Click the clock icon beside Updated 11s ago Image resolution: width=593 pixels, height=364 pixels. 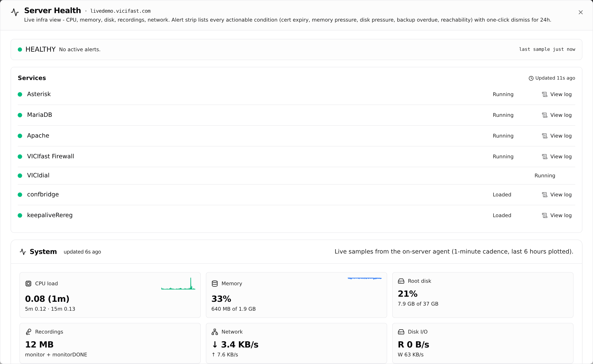click(531, 78)
